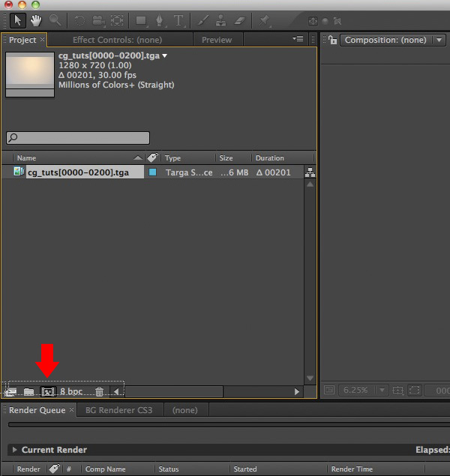Close the Project panel tab
450x476 pixels.
pyautogui.click(x=43, y=40)
